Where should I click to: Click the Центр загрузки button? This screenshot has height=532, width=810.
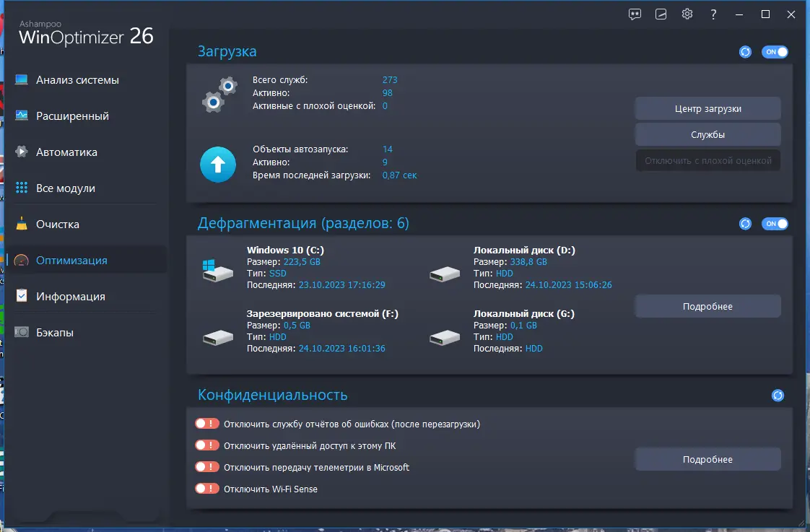coord(707,108)
